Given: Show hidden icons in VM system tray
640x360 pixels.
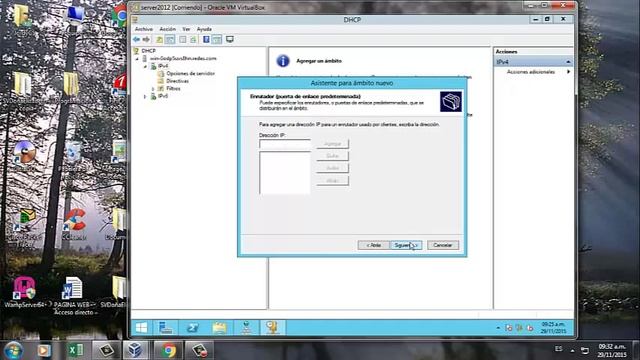Looking at the screenshot, I should click(498, 328).
